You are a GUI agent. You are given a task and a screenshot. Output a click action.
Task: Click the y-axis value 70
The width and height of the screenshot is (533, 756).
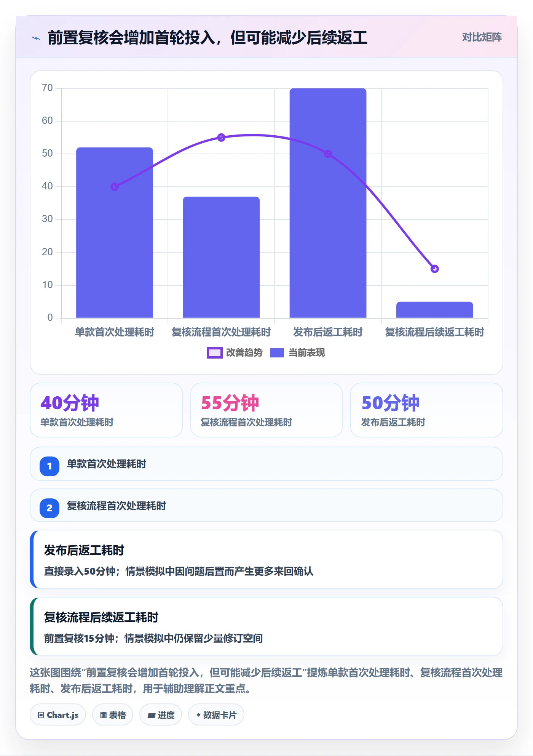[47, 88]
